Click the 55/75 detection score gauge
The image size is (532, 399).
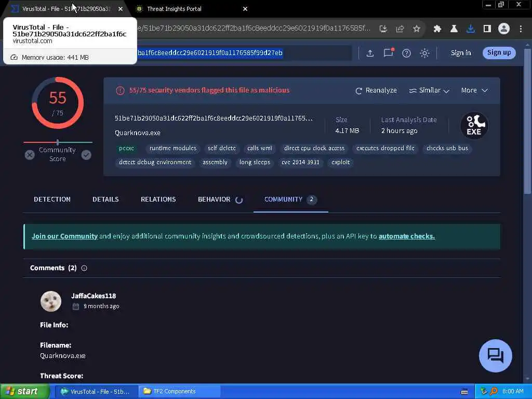coord(58,103)
